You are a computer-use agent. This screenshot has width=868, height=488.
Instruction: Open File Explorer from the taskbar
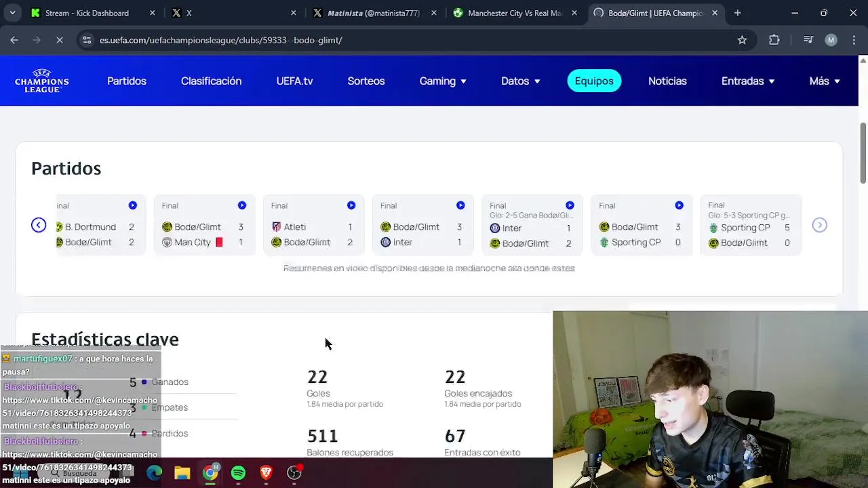click(182, 472)
